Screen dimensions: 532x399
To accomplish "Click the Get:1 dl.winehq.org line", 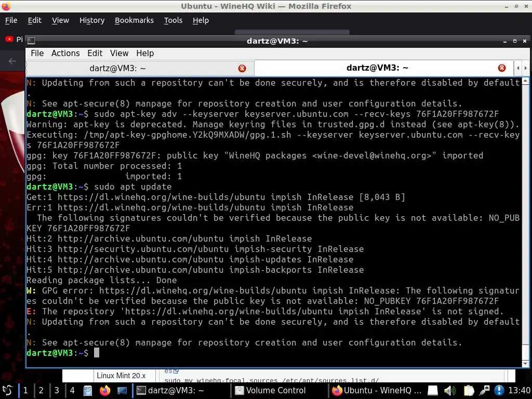I will coord(216,197).
